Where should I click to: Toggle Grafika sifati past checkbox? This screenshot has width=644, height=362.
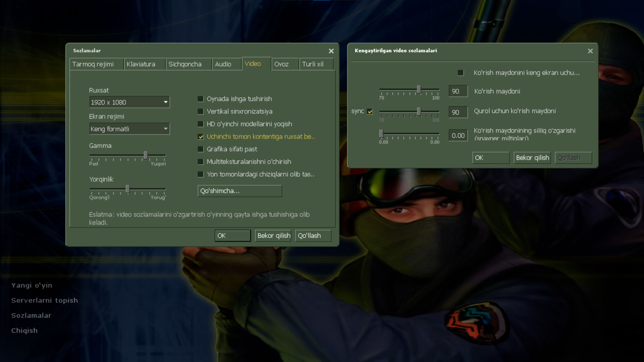201,149
